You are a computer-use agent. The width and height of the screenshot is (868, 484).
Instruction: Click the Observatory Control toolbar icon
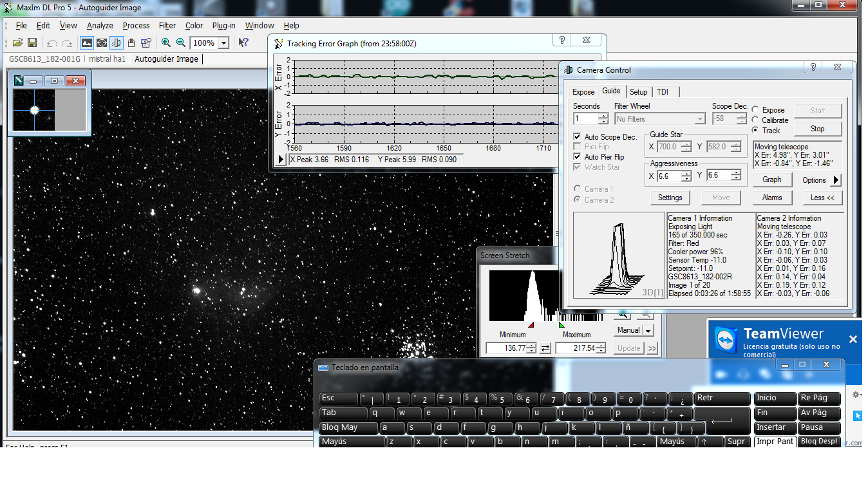[131, 43]
